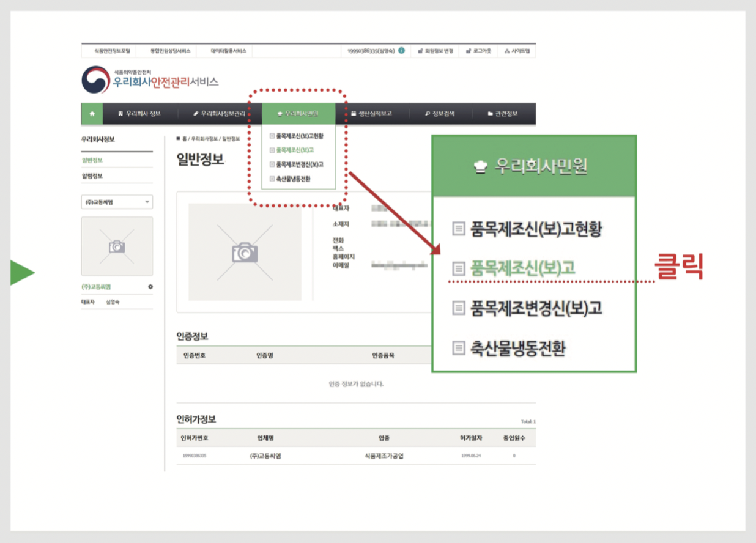Click the 식품제조가공업 table cell
The height and width of the screenshot is (543, 756).
(384, 456)
